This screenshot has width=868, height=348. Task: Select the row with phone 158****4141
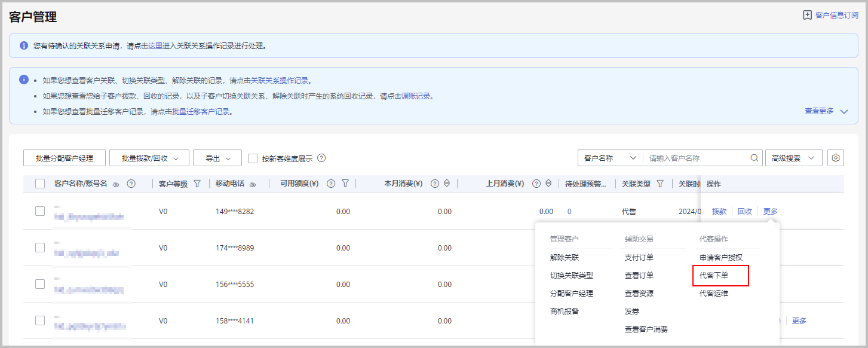[x=40, y=320]
